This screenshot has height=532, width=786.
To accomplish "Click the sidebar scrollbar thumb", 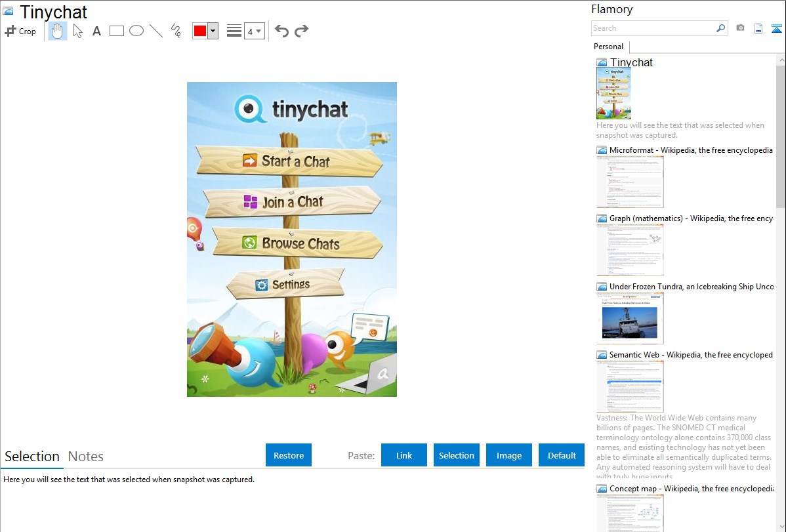I will point(781,136).
